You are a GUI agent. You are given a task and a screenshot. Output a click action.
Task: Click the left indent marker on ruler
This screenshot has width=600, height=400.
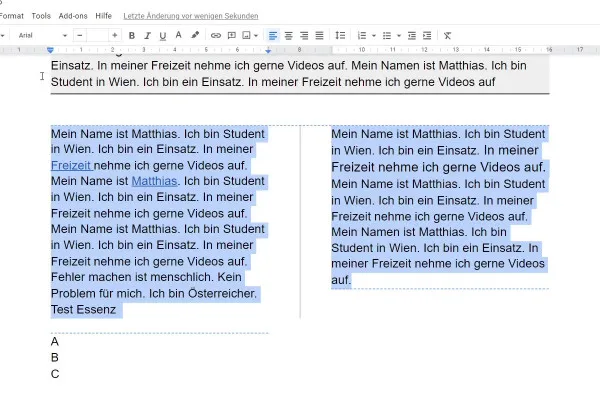50,50
